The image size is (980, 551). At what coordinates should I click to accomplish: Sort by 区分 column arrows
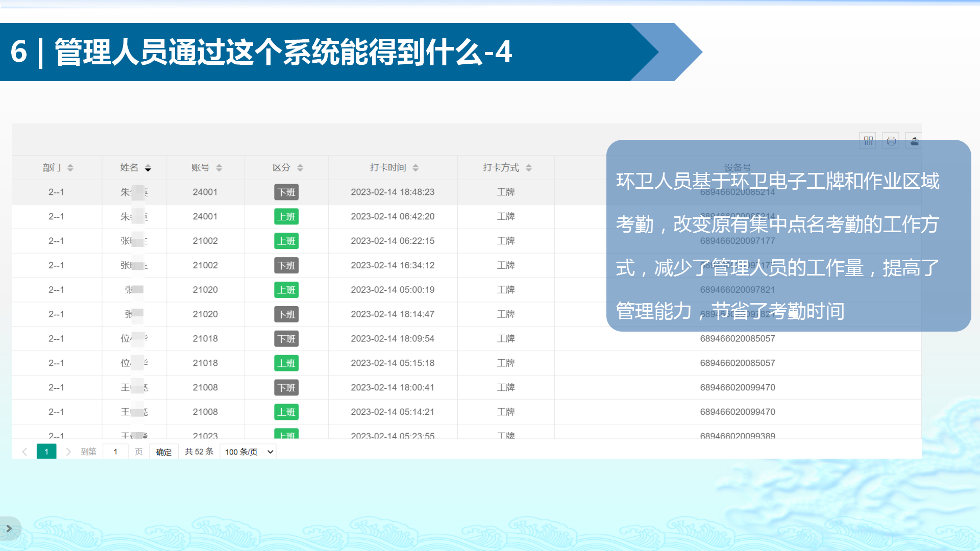pos(300,168)
